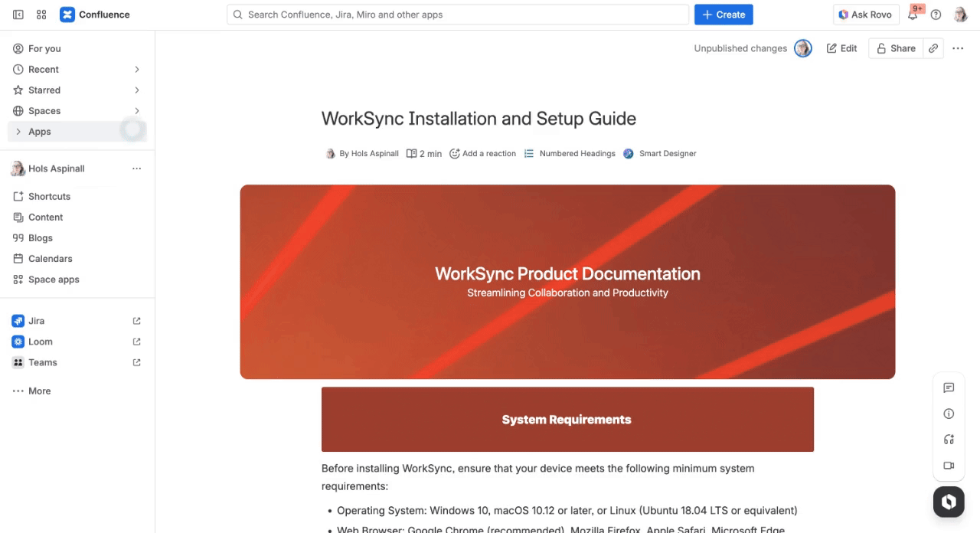The image size is (980, 533).
Task: Open For you in sidebar
Action: tap(77, 48)
